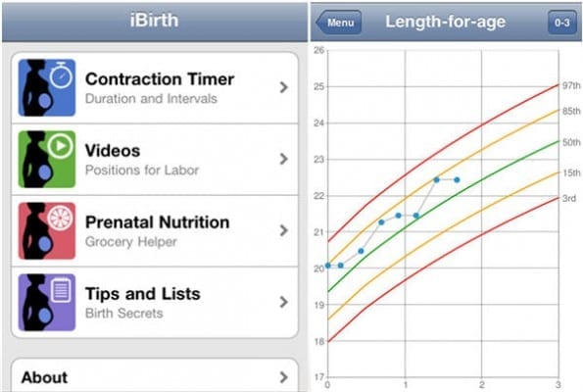Tap the 15th percentile label
The image size is (583, 392).
[x=571, y=172]
